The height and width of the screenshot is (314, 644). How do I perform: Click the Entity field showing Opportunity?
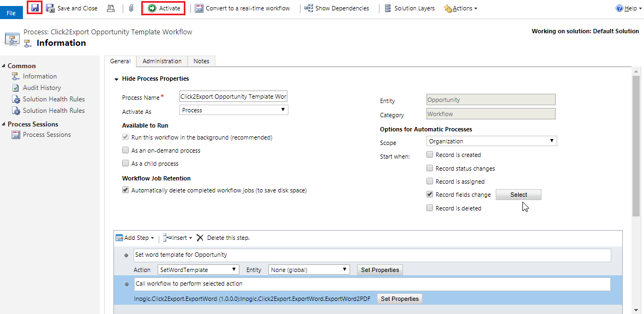[x=491, y=100]
